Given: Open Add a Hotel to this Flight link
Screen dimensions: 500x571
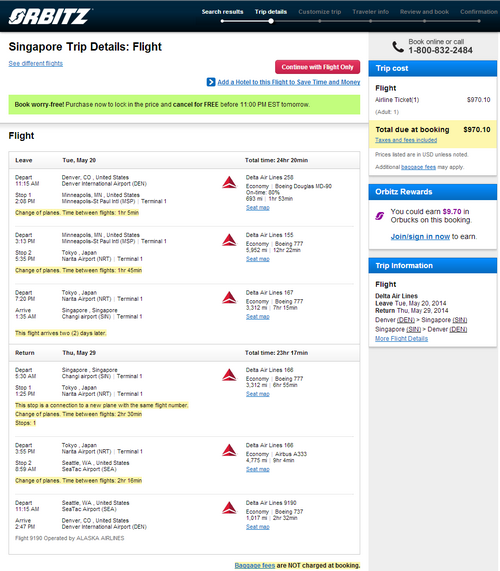Looking at the screenshot, I should click(x=289, y=82).
